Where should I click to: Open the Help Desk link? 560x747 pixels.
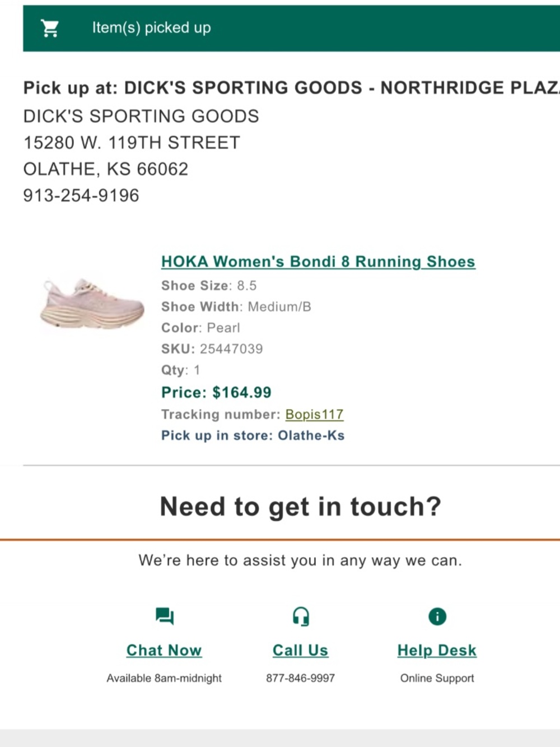[437, 650]
